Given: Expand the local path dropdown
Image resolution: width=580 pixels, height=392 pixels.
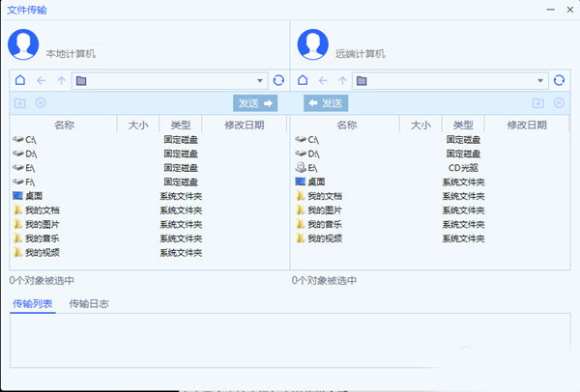Looking at the screenshot, I should pyautogui.click(x=260, y=81).
